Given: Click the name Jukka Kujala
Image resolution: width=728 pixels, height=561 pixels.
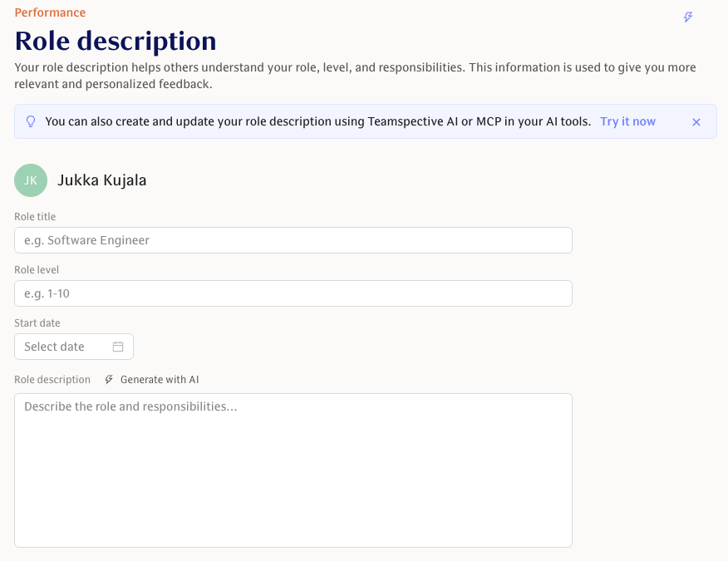Looking at the screenshot, I should pos(101,180).
